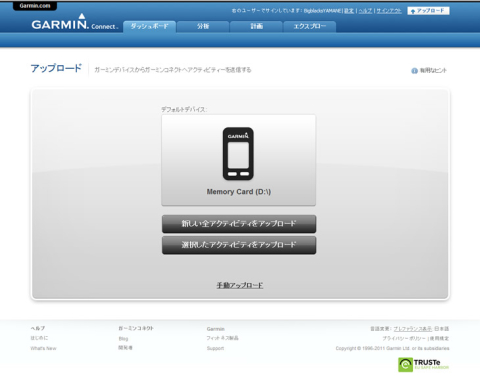The width and height of the screenshot is (480, 377).
Task: Click the upload arrow button in header
Action: point(428,11)
